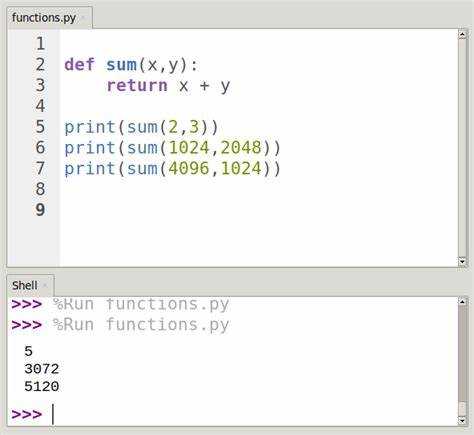Click the editor scrollbar down arrow

point(462,262)
